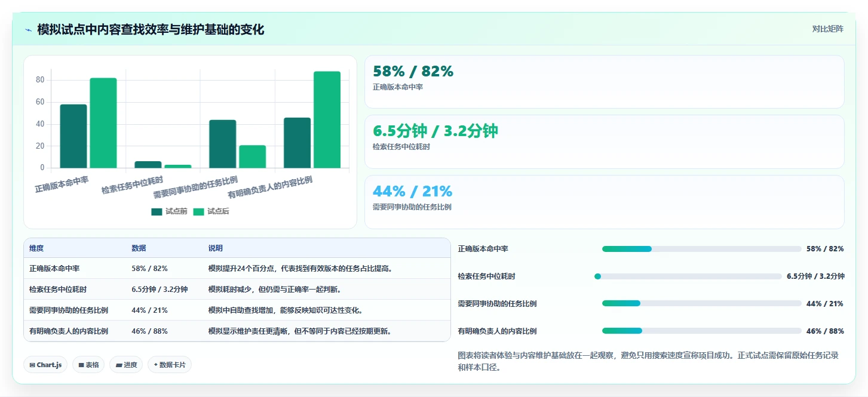The image size is (868, 397).
Task: Click the progress bar for 正确版本命中率
Action: click(701, 249)
